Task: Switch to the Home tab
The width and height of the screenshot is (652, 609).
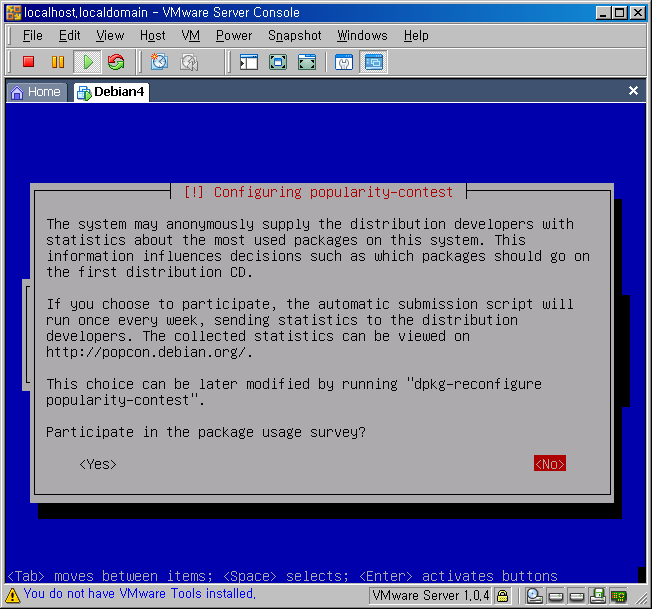Action: pyautogui.click(x=36, y=92)
